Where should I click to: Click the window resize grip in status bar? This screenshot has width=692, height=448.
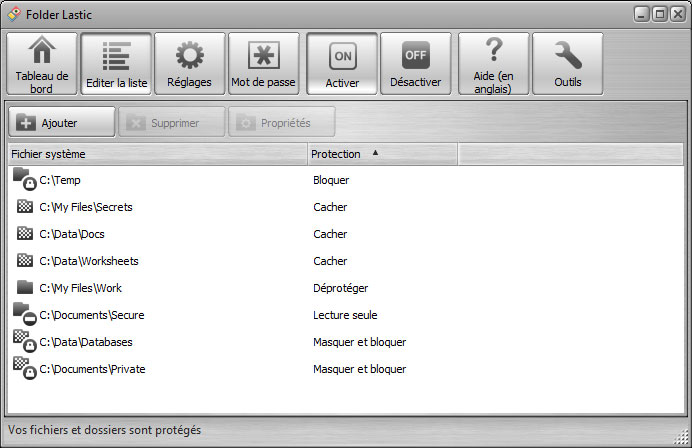681,437
